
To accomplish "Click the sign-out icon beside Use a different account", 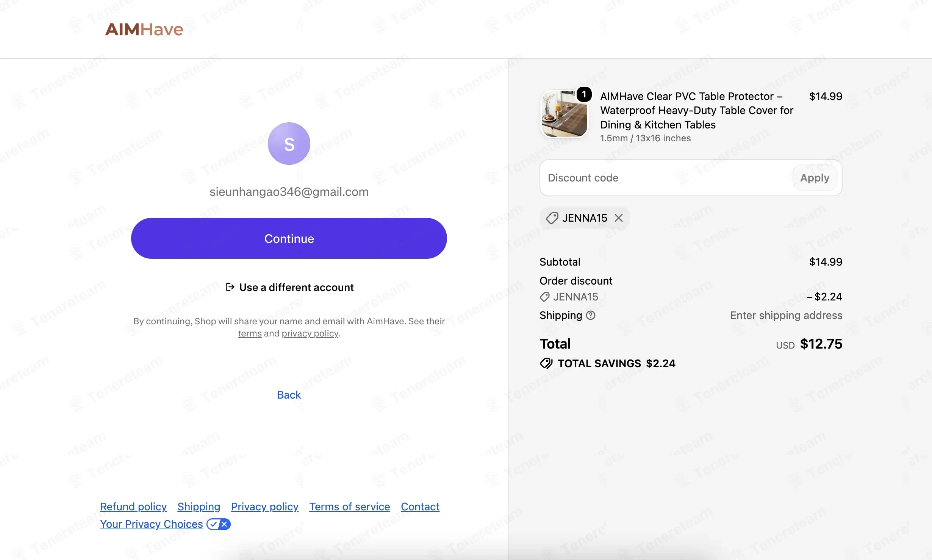I will 230,287.
